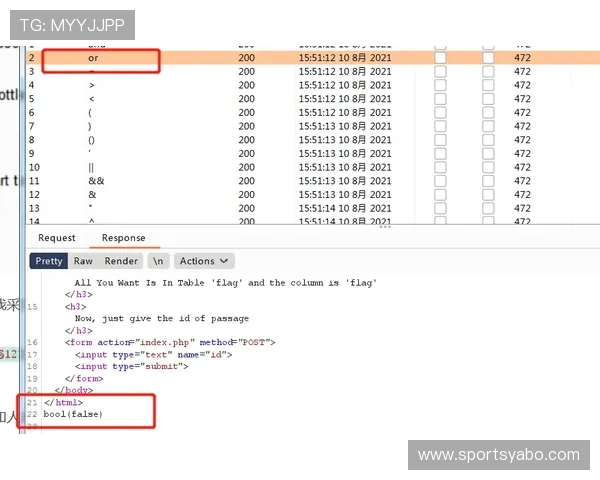Switch to the Request tab

[x=57, y=238]
